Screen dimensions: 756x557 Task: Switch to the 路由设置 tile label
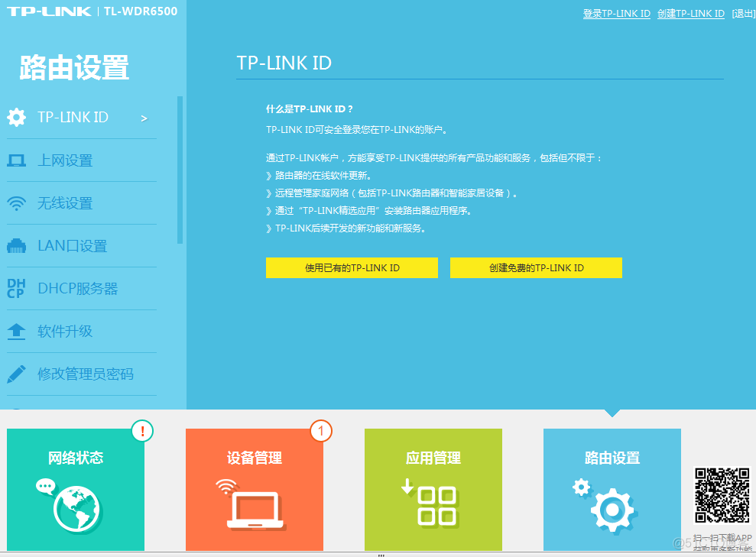(612, 458)
